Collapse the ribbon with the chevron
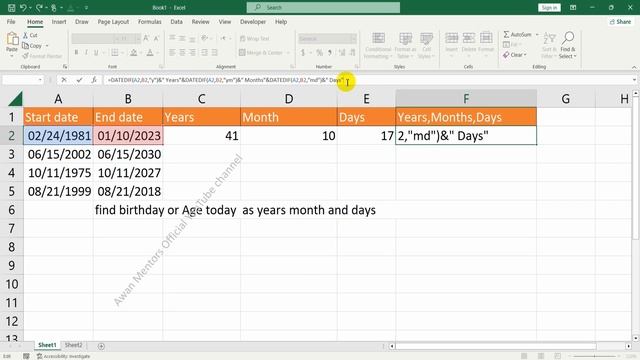This screenshot has width=640, height=360. click(x=634, y=67)
